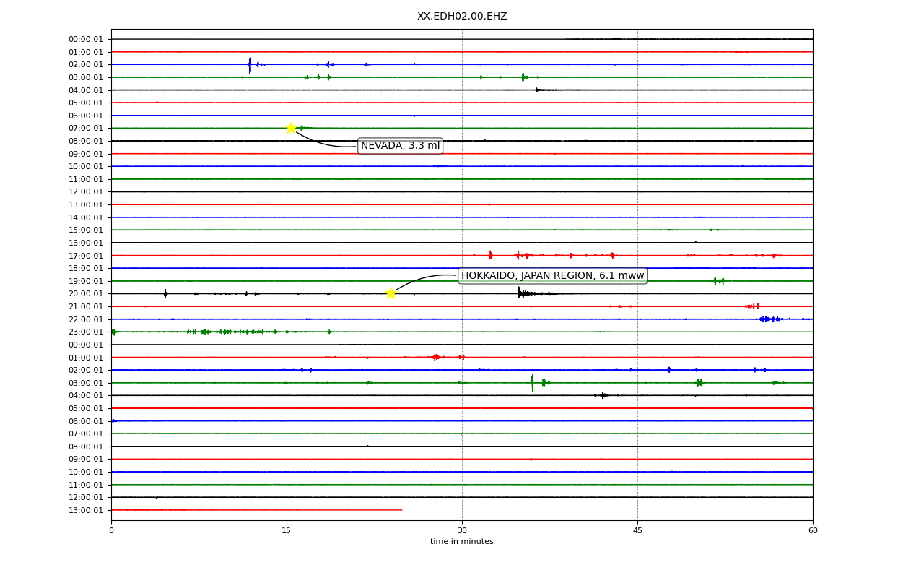
Task: Click the 13:00:01 label on the last row
Action: 86,510
